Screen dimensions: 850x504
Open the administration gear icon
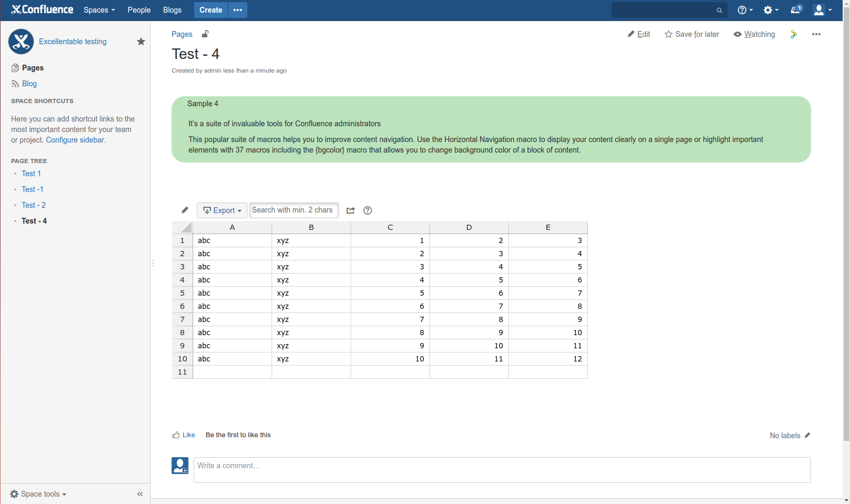(x=768, y=10)
